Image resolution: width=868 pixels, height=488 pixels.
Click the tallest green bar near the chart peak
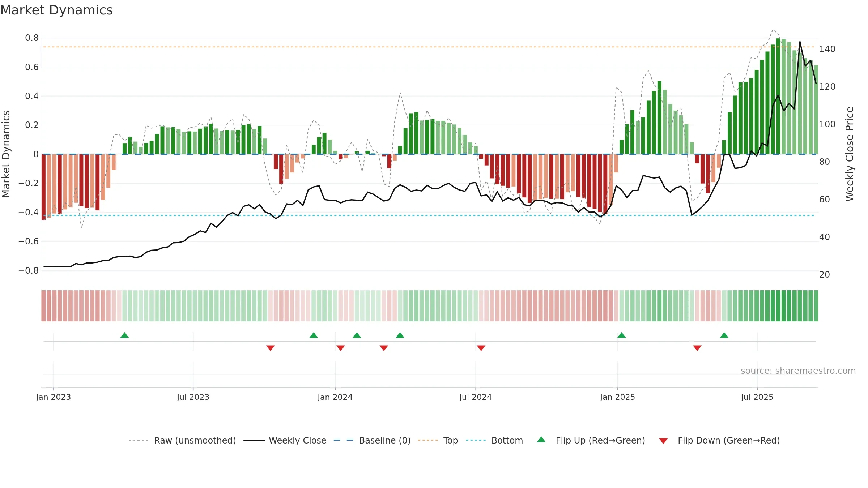(x=778, y=96)
